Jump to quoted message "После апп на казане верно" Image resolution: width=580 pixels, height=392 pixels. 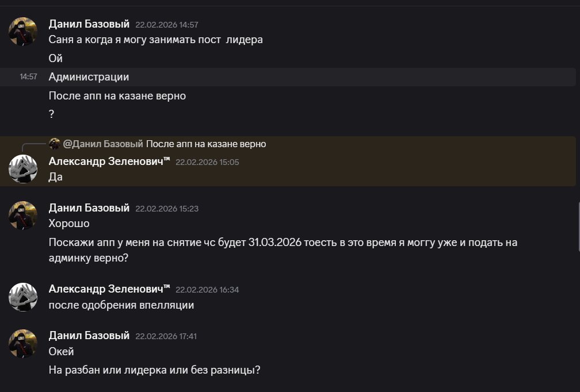coord(207,144)
